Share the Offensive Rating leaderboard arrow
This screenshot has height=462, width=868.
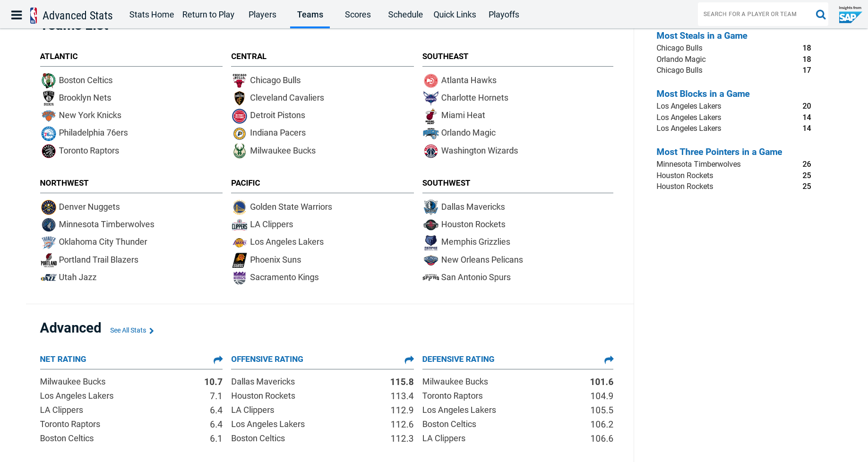(x=409, y=360)
